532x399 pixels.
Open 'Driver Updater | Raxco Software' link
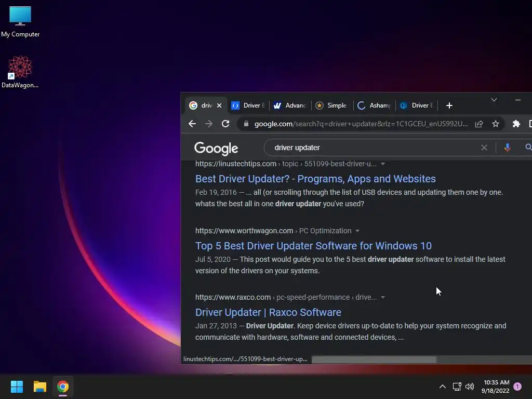(268, 312)
